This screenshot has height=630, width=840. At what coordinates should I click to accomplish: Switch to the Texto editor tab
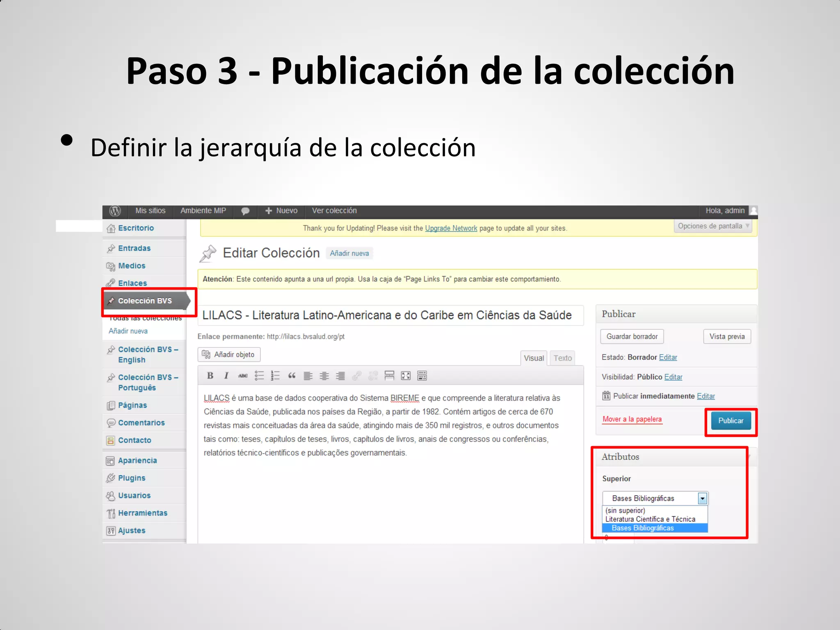click(x=562, y=358)
